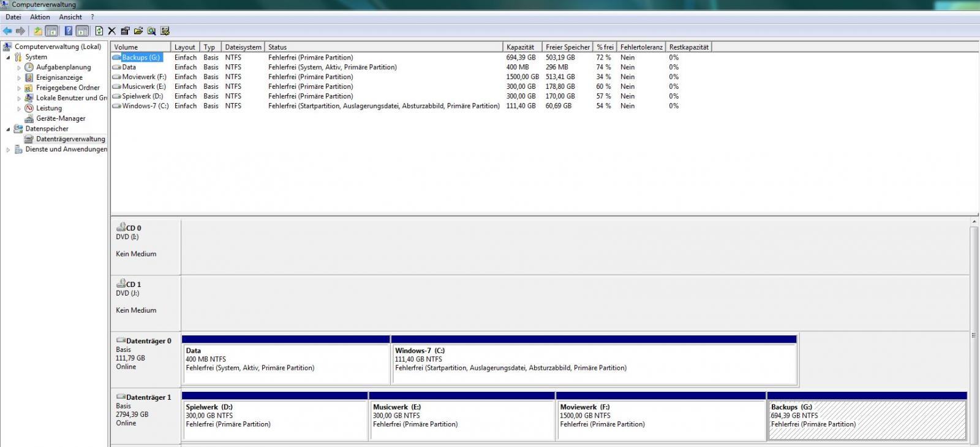Click the Geräte-Manager icon

point(29,118)
